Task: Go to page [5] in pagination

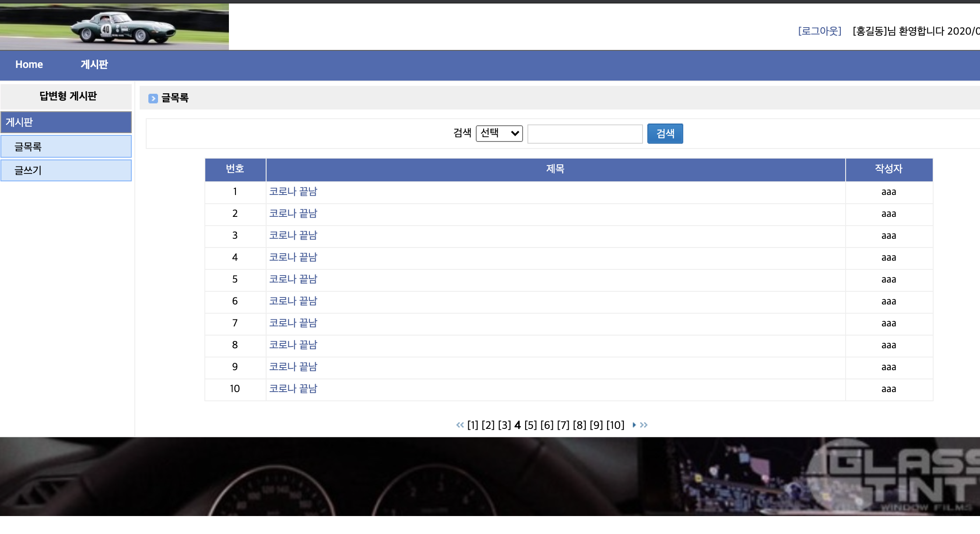Action: (530, 425)
